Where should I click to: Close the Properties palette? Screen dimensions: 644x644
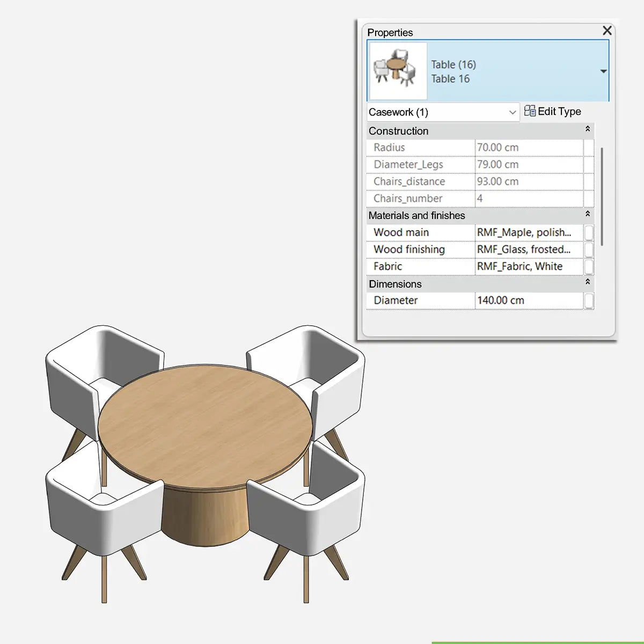pyautogui.click(x=607, y=31)
